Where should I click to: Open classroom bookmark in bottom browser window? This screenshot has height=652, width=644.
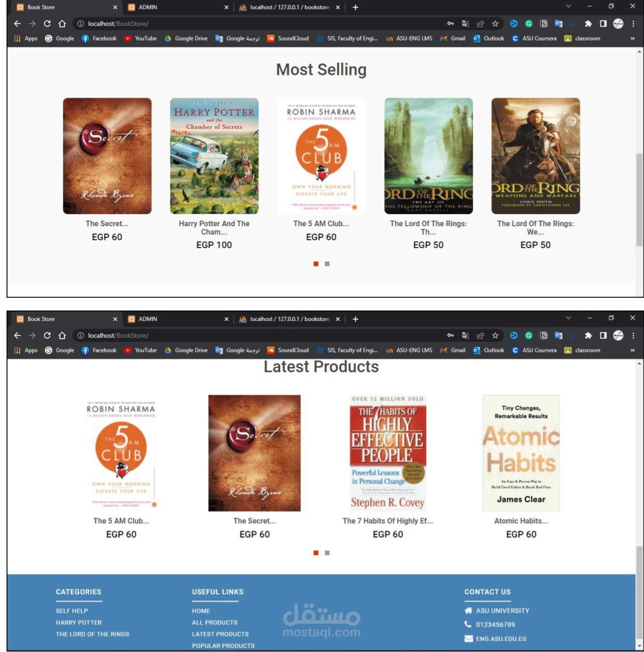[x=582, y=350]
